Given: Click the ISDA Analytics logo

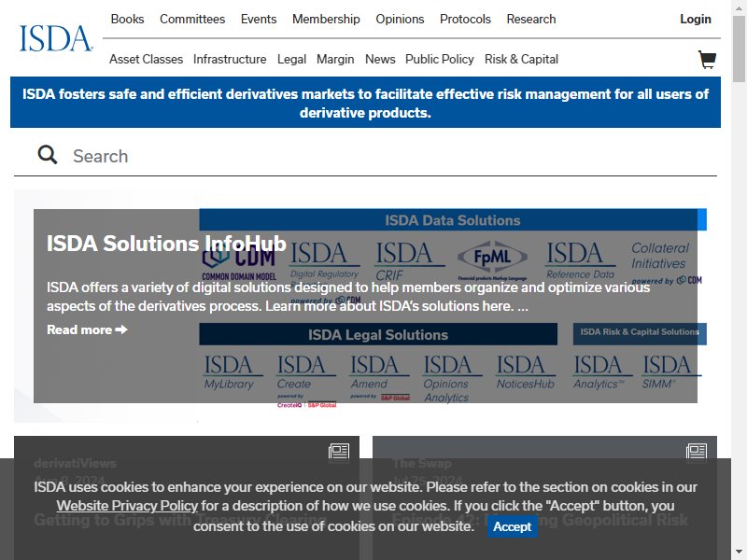Looking at the screenshot, I should tap(601, 371).
